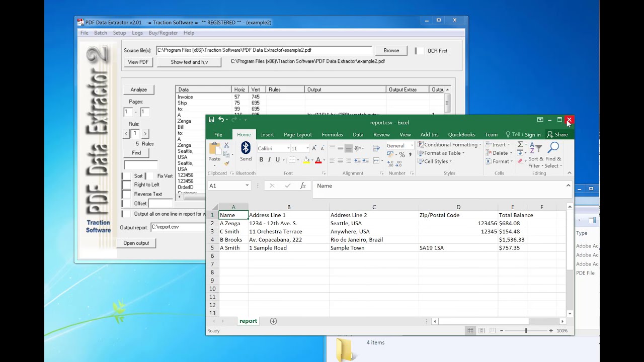Click the Undo arrow in Excel
This screenshot has height=362, width=644.
click(x=221, y=120)
